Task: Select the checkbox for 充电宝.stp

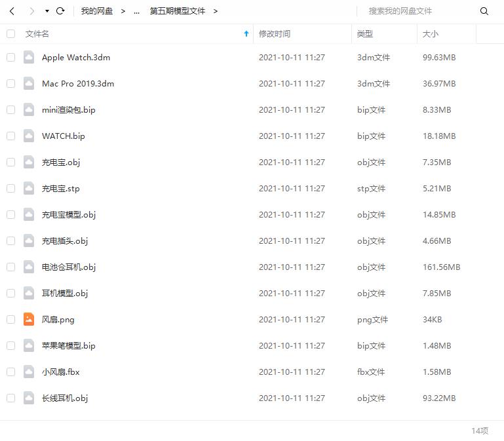Action: click(x=10, y=189)
